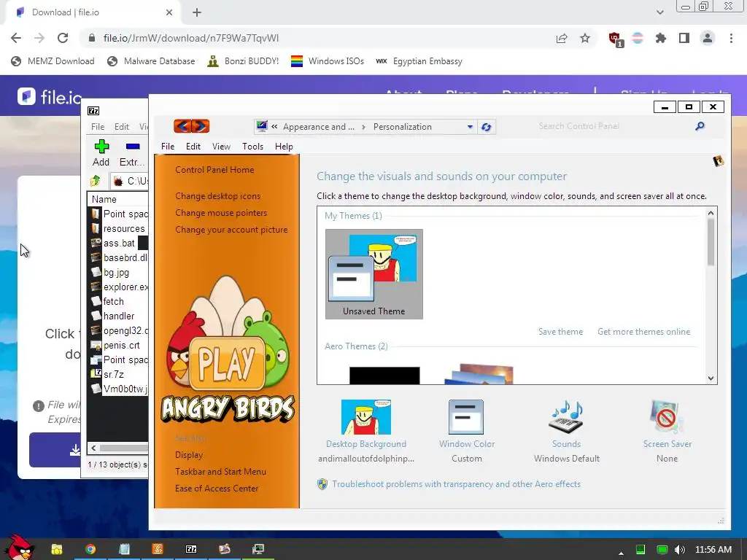Click Get more themes online link
Viewport: 747px width, 560px height.
[643, 332]
